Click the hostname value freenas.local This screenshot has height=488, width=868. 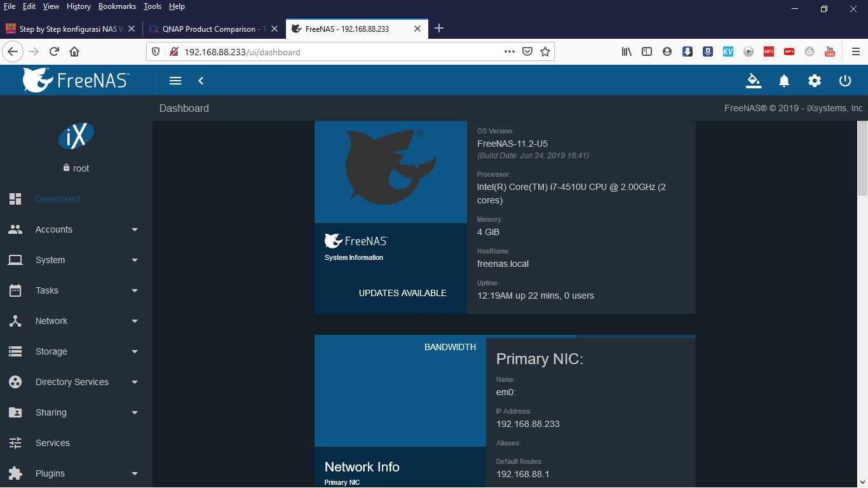503,264
